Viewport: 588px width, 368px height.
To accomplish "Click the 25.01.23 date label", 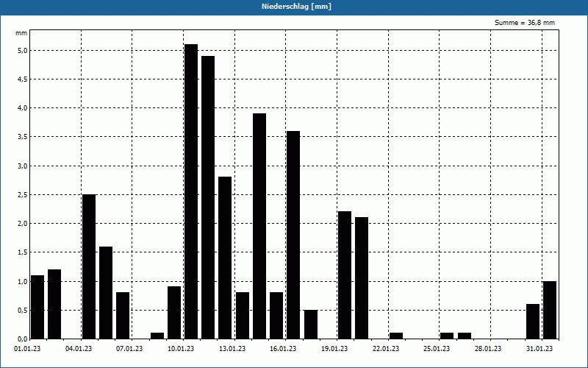I will coord(437,349).
